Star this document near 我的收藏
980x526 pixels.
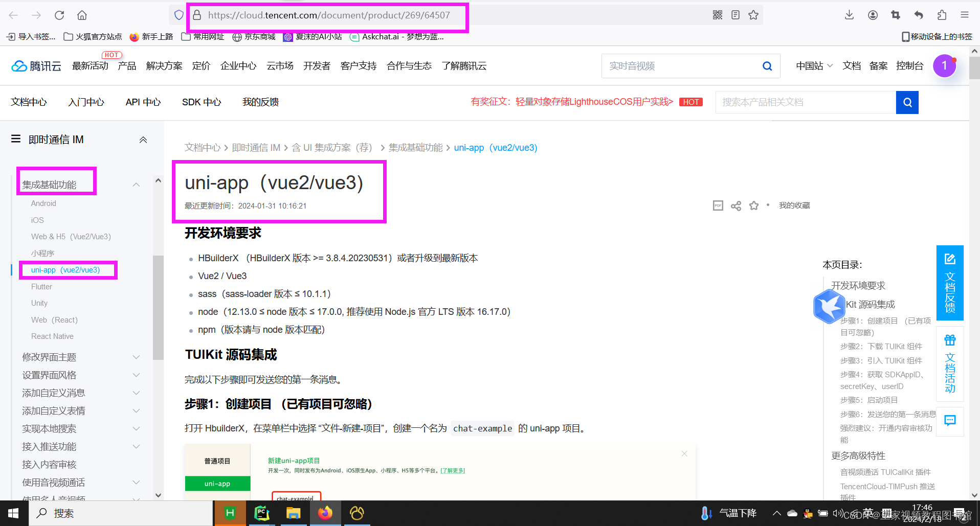tap(754, 205)
